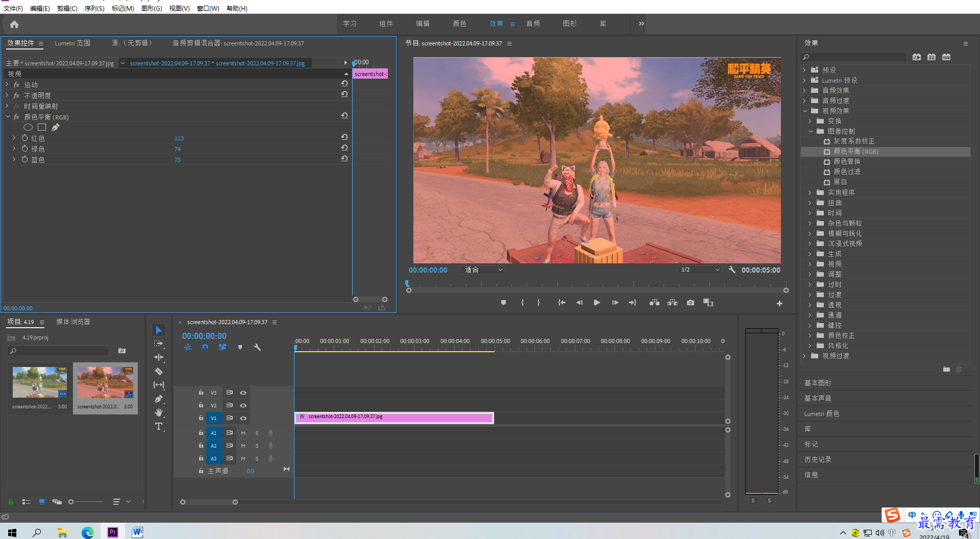This screenshot has width=980, height=539.
Task: Collapse 颜色平衡 (RGB) effect
Action: click(8, 116)
